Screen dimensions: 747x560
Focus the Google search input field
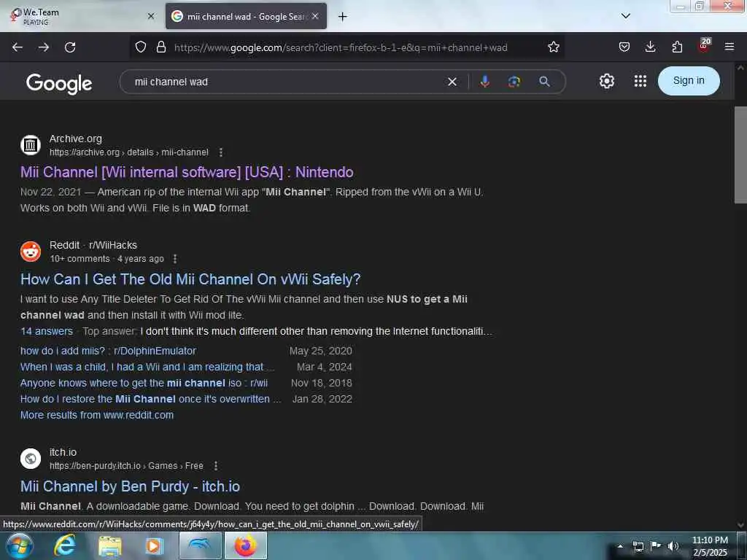click(286, 82)
